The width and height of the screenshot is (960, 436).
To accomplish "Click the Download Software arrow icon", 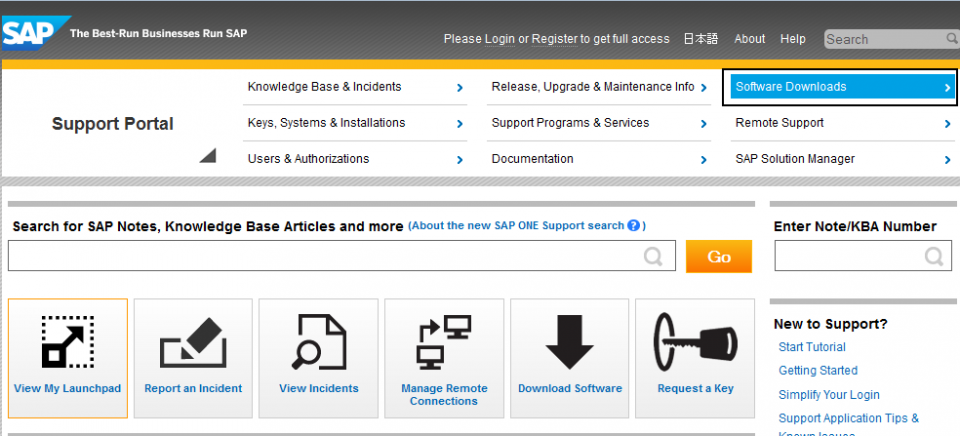I will (569, 342).
